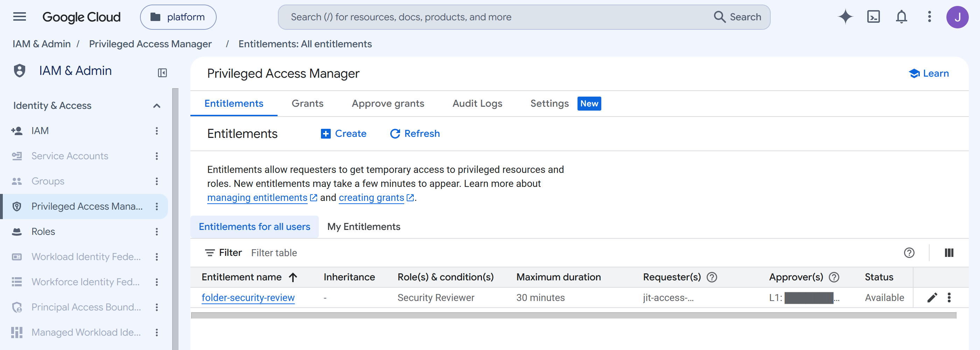980x350 pixels.
Task: Open the Learn panel
Action: tap(929, 73)
